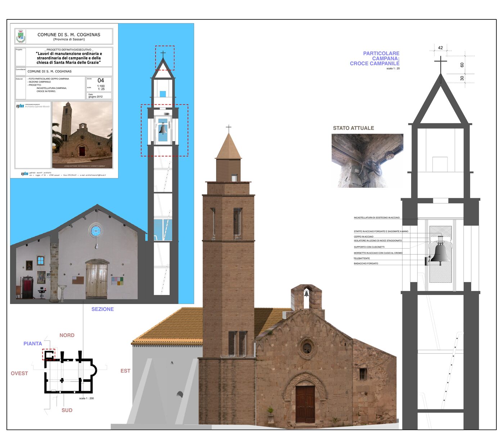Click the double door in the interior section
This screenshot has width=504, height=444.
(x=96, y=280)
